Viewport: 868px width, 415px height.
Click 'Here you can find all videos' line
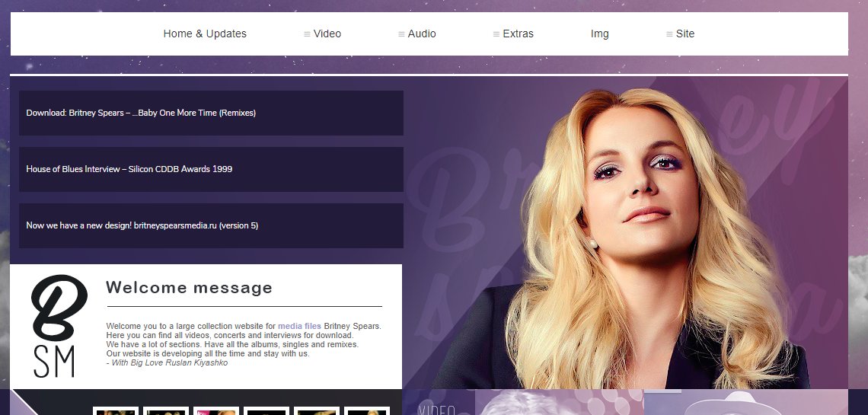click(230, 335)
